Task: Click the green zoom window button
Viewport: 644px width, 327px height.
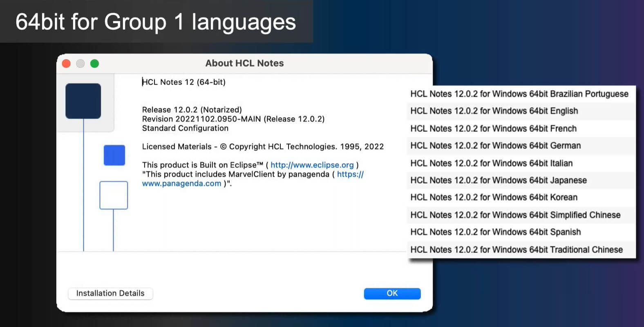Action: pyautogui.click(x=94, y=63)
